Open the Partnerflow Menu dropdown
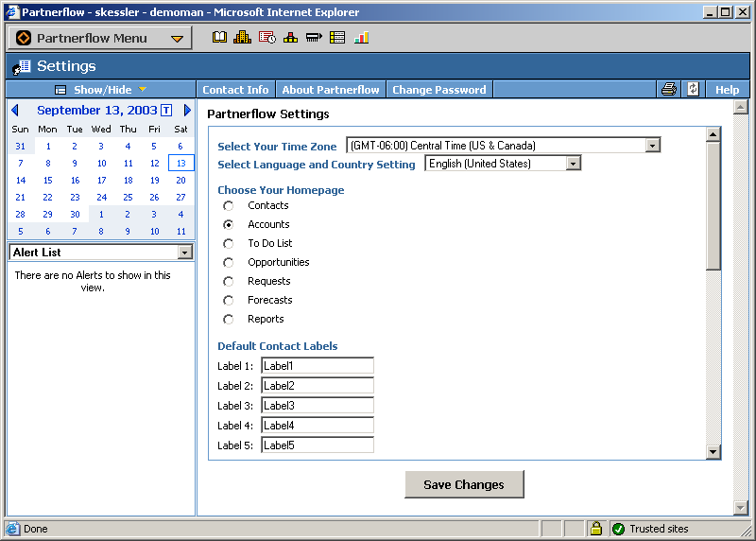Viewport: 756px width, 541px height. point(100,38)
